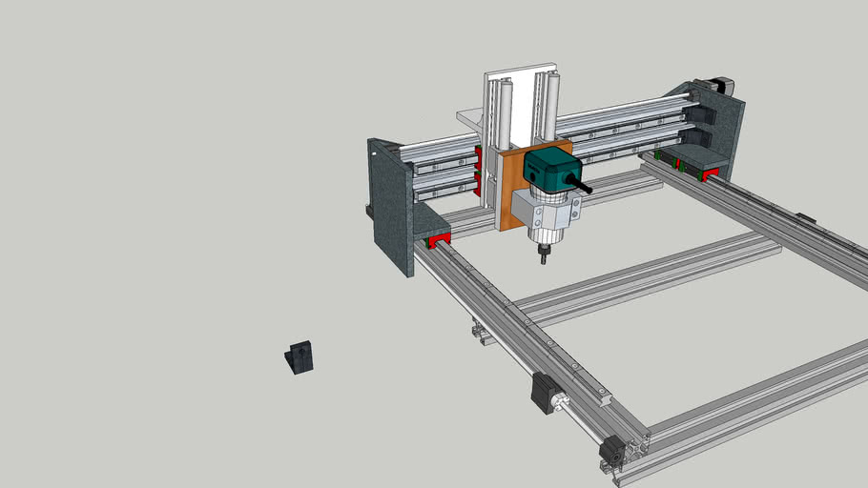Click the black bearing block on the front rail

coord(544,393)
